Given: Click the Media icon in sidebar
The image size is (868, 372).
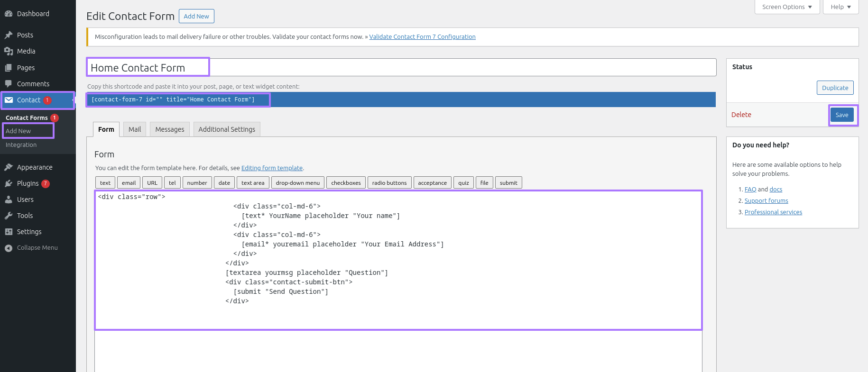Looking at the screenshot, I should pyautogui.click(x=9, y=51).
